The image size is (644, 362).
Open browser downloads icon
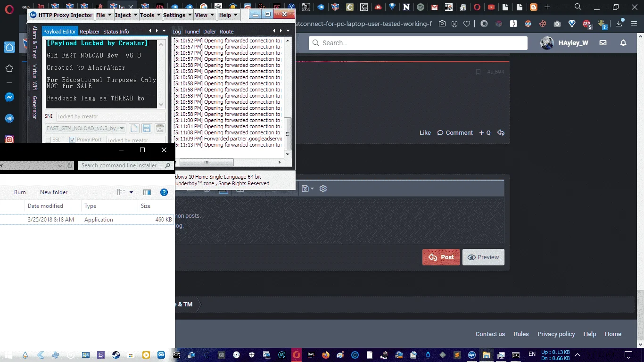(x=620, y=24)
